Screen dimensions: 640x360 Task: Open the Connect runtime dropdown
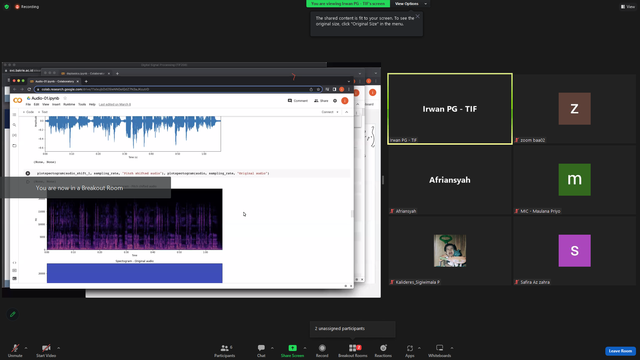coord(330,112)
